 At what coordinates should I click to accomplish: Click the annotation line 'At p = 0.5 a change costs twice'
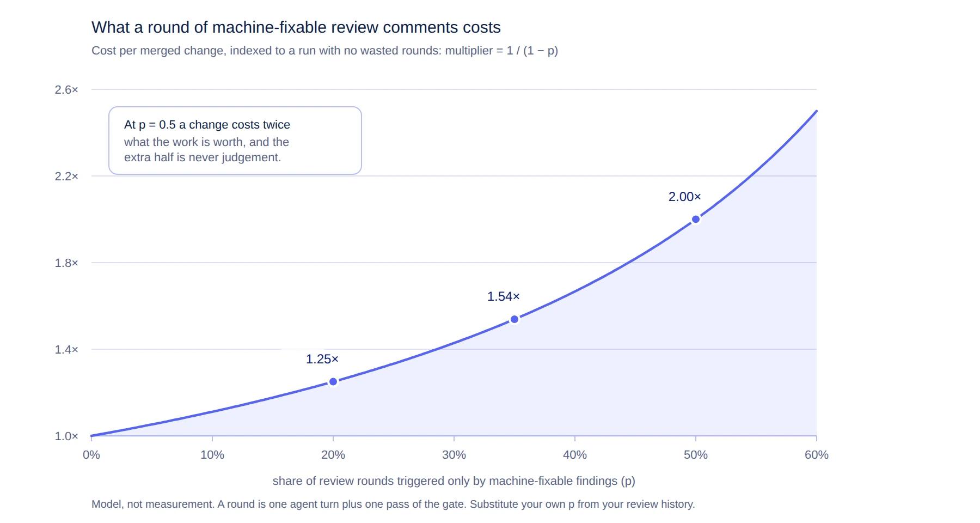pyautogui.click(x=207, y=125)
